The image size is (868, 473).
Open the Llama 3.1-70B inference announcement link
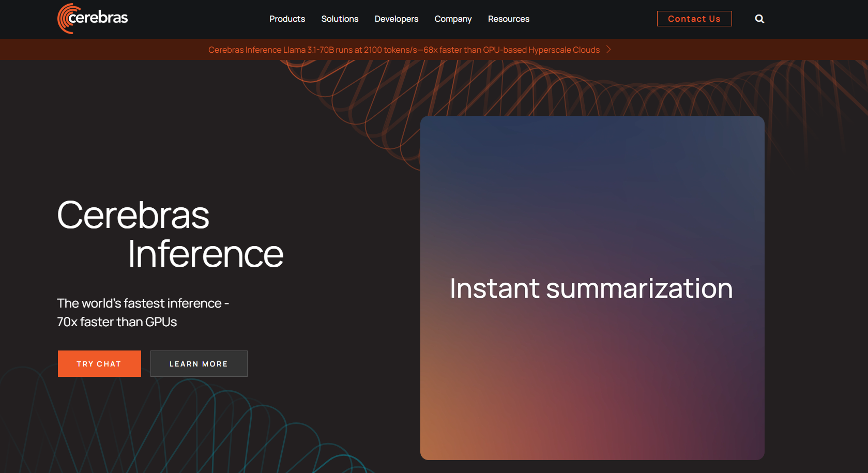click(404, 50)
